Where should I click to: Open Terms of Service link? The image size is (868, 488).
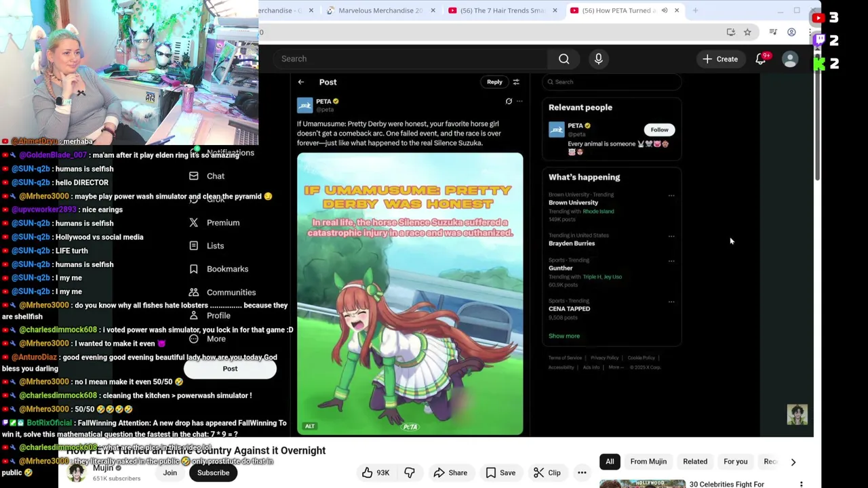pos(565,358)
